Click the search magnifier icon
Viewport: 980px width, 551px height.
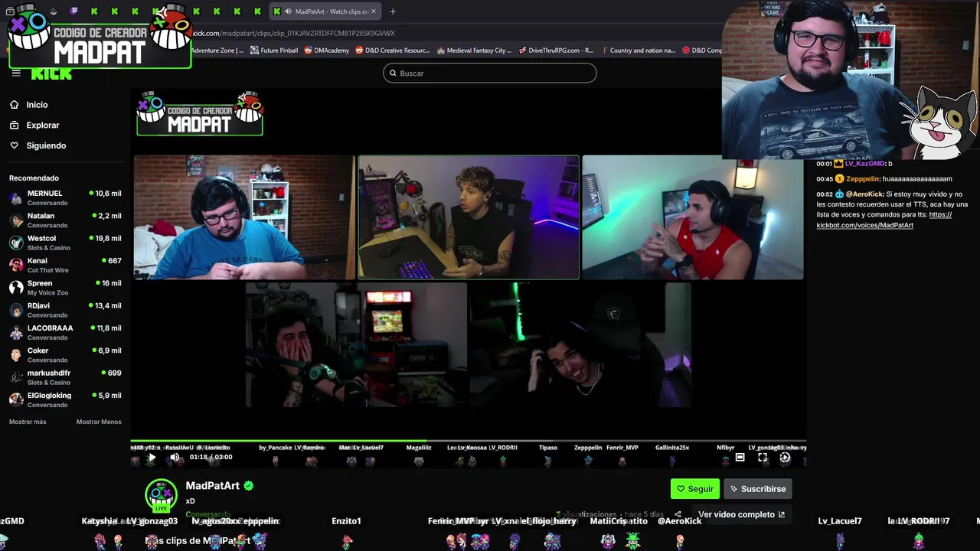(394, 73)
